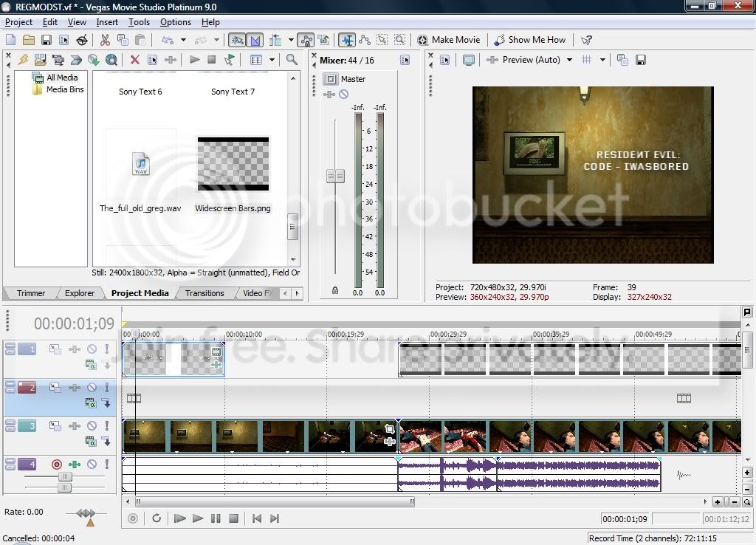The image size is (756, 545).
Task: Mute video track 3
Action: [92, 426]
